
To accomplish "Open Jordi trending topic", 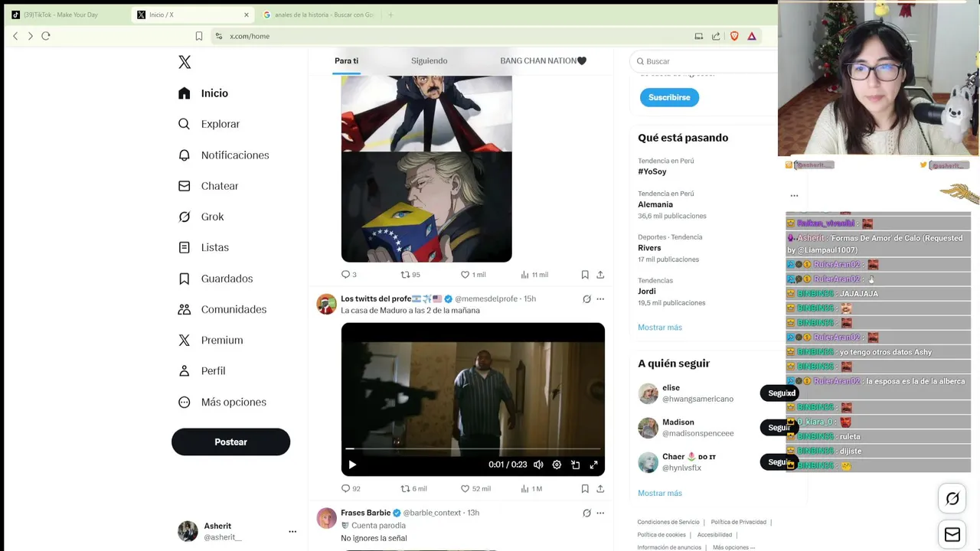I will (647, 291).
